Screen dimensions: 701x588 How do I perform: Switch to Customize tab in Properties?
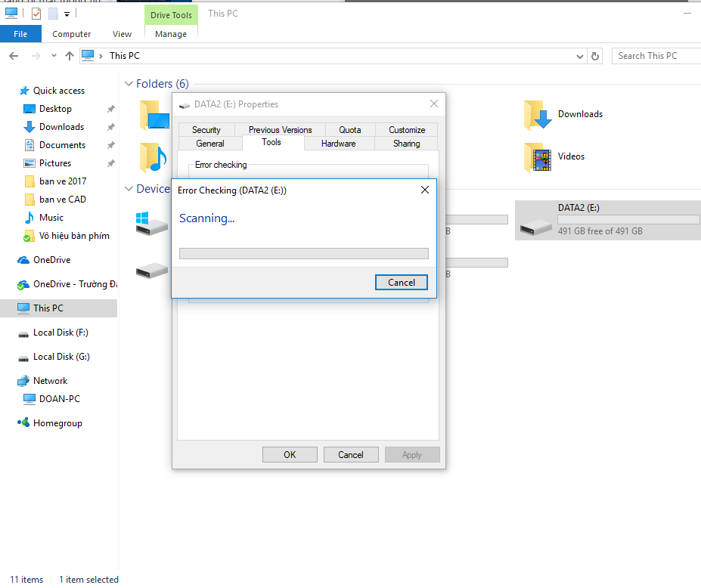(407, 129)
